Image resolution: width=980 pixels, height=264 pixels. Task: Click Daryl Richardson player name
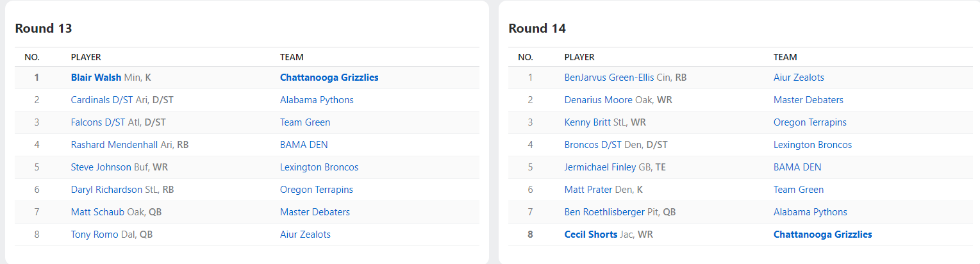(x=106, y=190)
